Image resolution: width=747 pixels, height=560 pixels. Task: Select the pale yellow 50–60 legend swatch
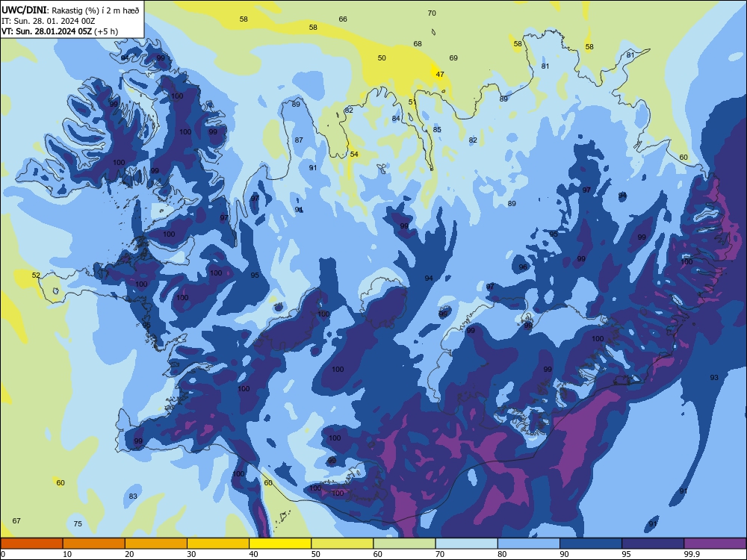click(342, 544)
